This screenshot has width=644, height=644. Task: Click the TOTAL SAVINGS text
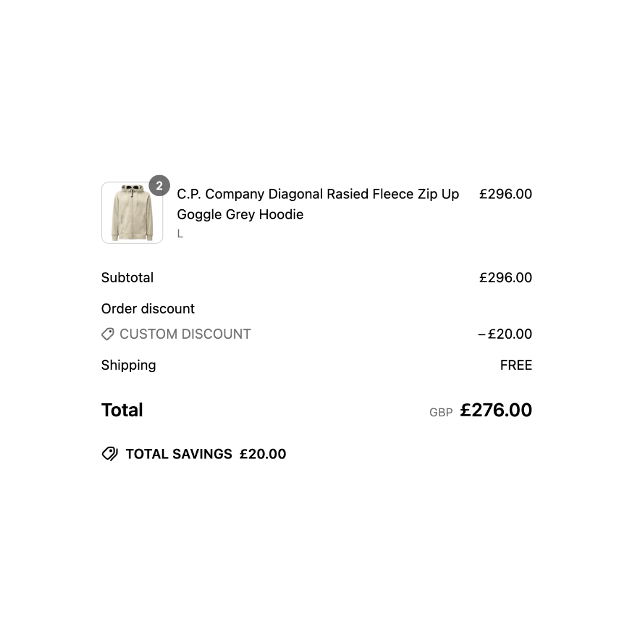coord(179,454)
